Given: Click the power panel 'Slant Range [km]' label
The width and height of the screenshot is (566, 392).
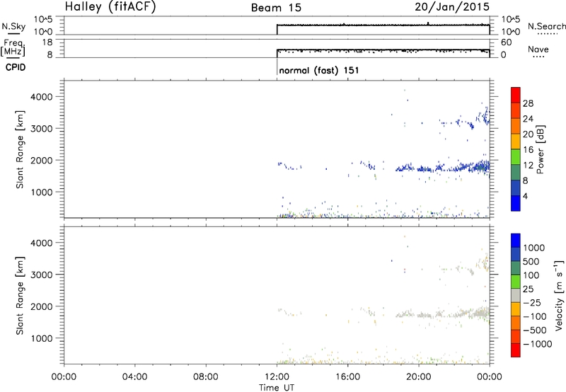Looking at the screenshot, I should pyautogui.click(x=20, y=149).
